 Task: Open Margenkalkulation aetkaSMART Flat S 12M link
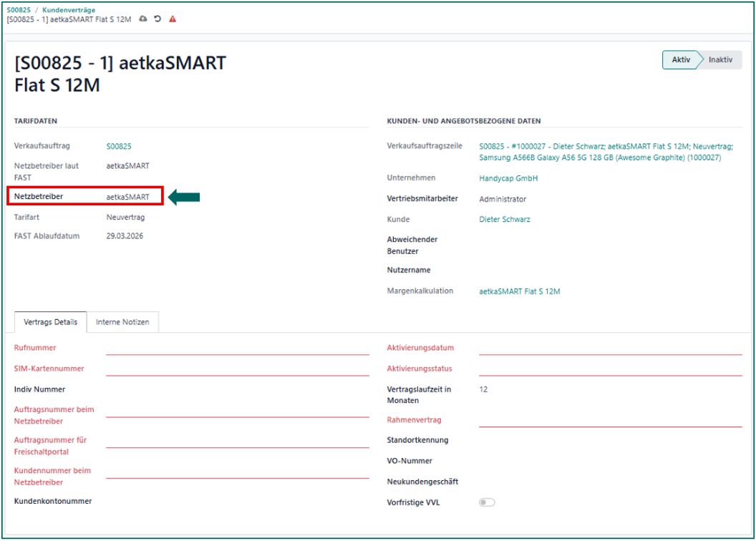(x=519, y=291)
